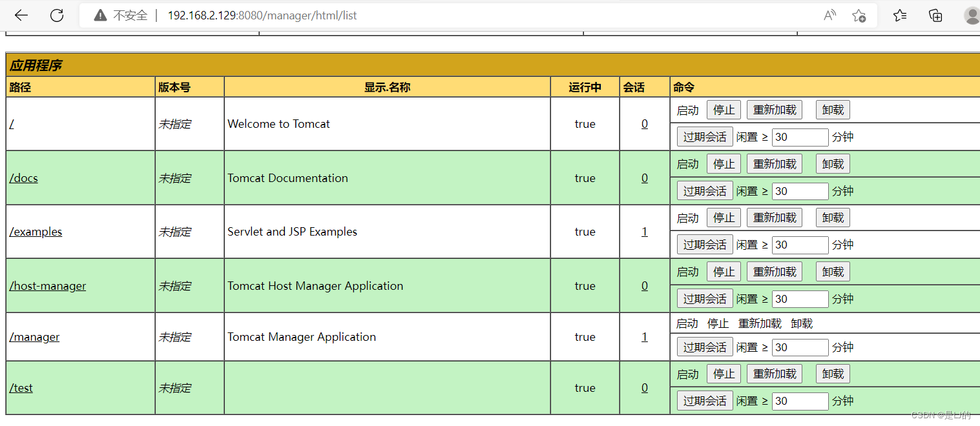Image resolution: width=980 pixels, height=426 pixels.
Task: Click the 'Tomcat Documentation' display name cell
Action: [387, 178]
